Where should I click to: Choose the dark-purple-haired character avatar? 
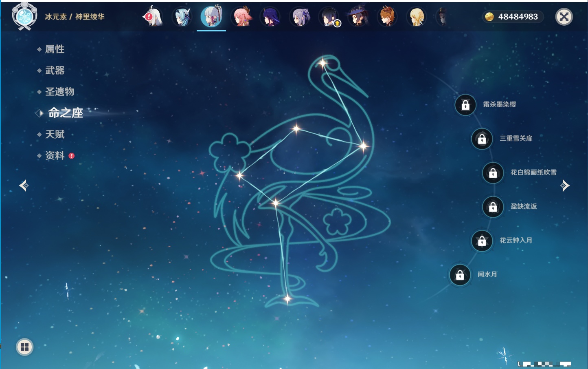point(270,17)
